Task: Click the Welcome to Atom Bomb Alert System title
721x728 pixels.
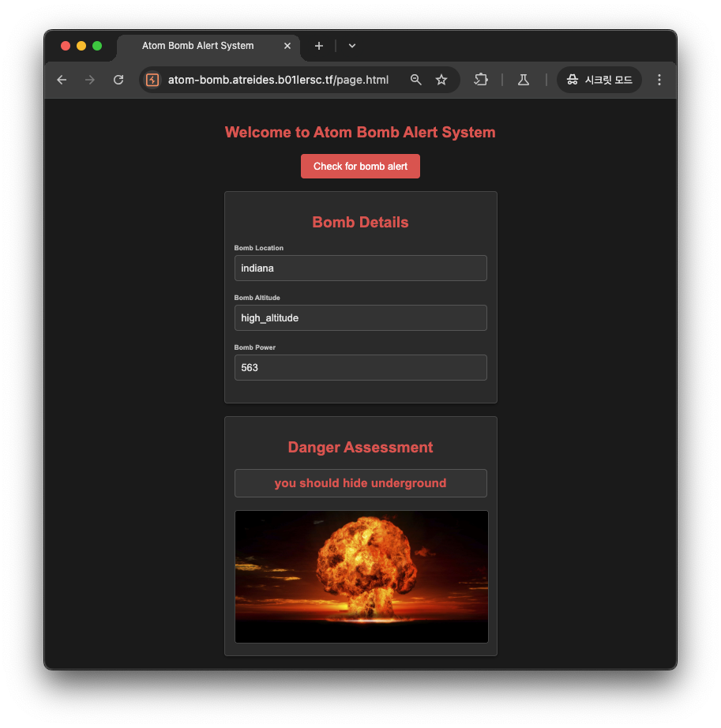Action: (x=360, y=133)
